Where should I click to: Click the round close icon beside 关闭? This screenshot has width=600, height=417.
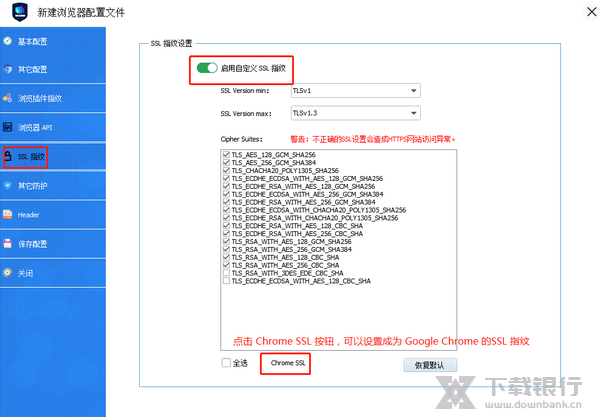point(8,273)
